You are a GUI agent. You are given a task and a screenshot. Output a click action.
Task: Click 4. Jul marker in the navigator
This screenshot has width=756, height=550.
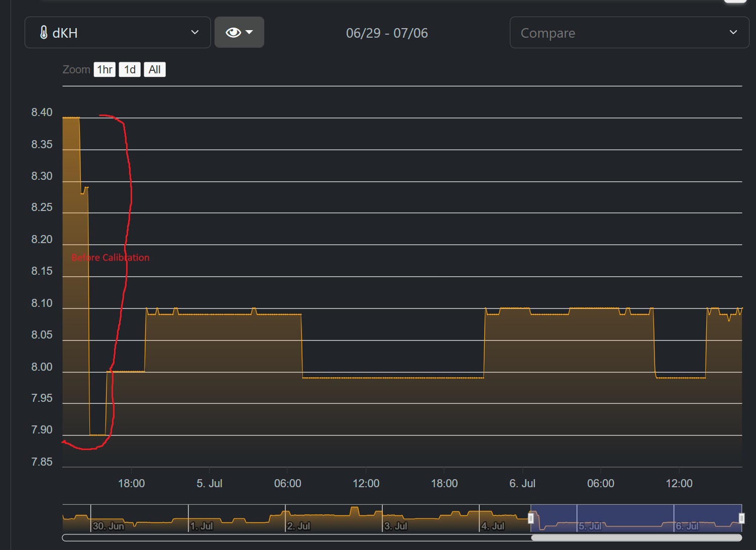[x=493, y=526]
